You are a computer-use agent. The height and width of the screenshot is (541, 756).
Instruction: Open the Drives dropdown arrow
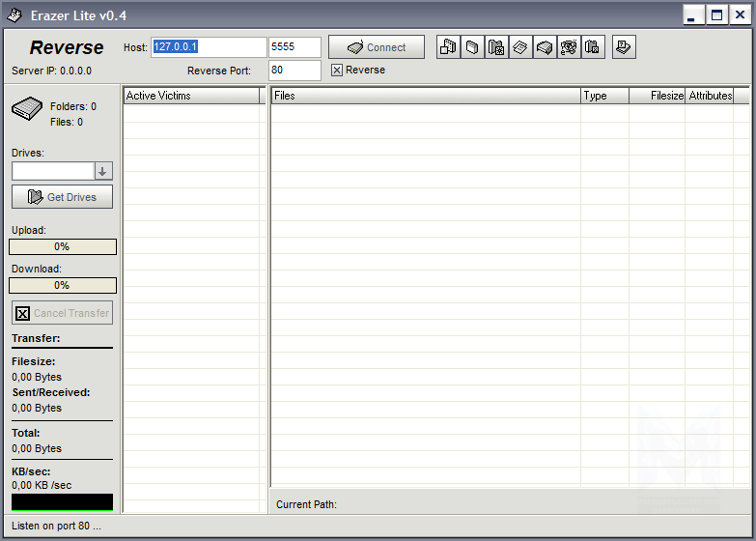click(x=103, y=171)
